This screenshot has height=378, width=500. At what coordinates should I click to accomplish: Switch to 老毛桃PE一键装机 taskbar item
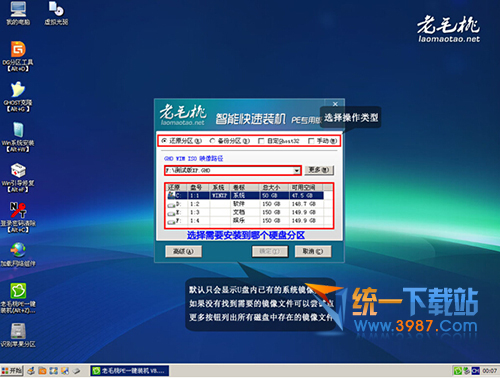click(130, 371)
